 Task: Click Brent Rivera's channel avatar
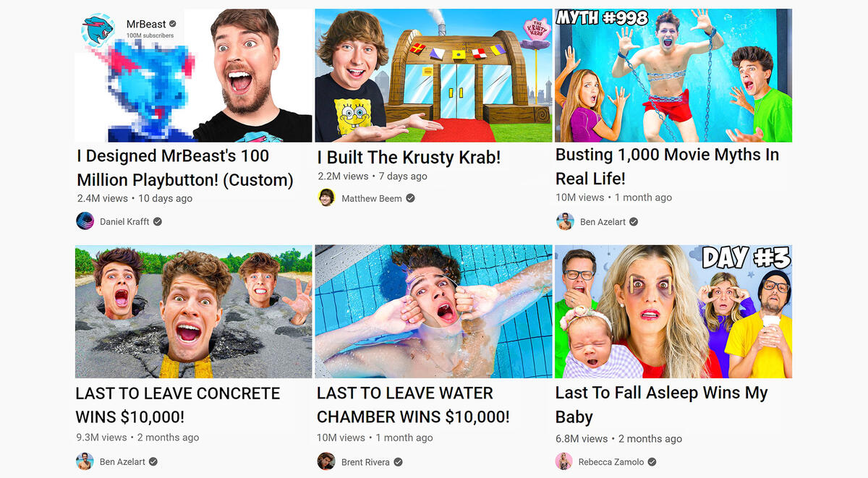327,461
